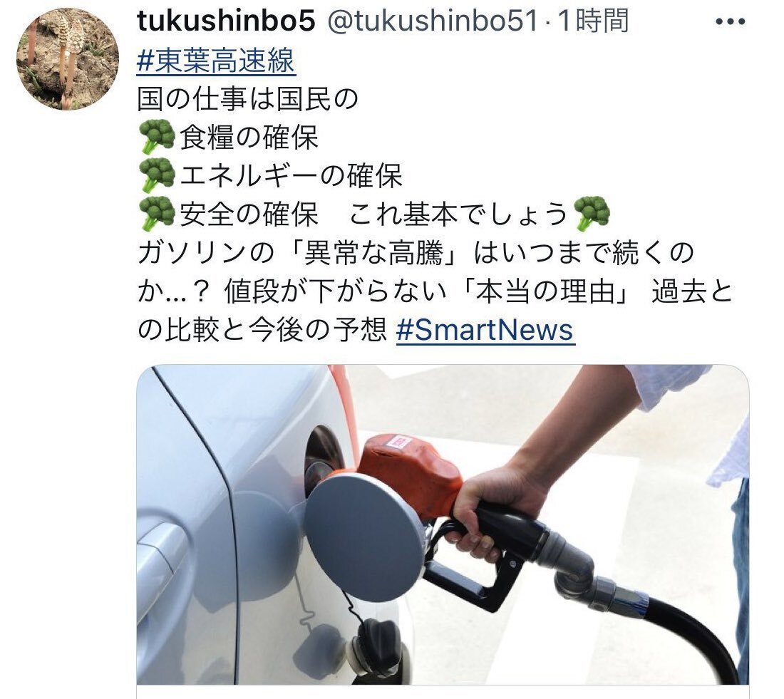
Task: Click the tweet line 国の仕事は国民の
Action: tap(247, 98)
